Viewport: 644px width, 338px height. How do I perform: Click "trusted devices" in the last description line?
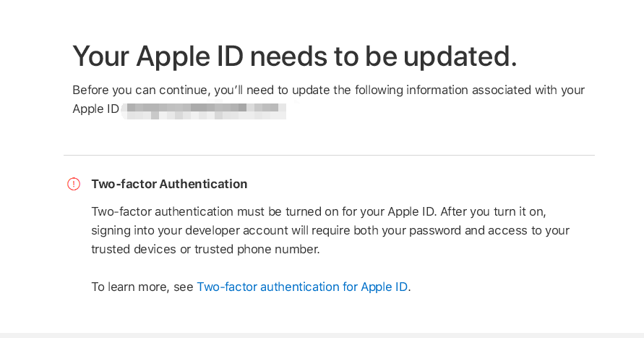pyautogui.click(x=134, y=249)
